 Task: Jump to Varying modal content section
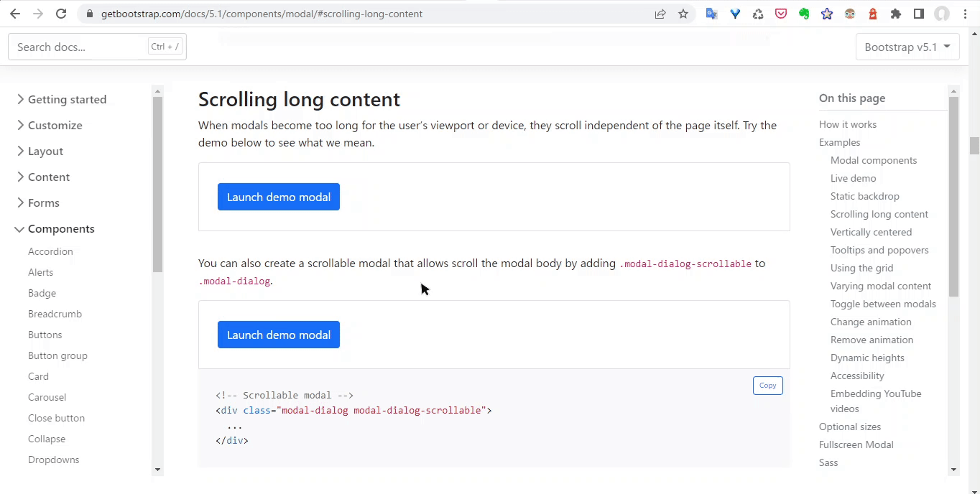(x=881, y=286)
